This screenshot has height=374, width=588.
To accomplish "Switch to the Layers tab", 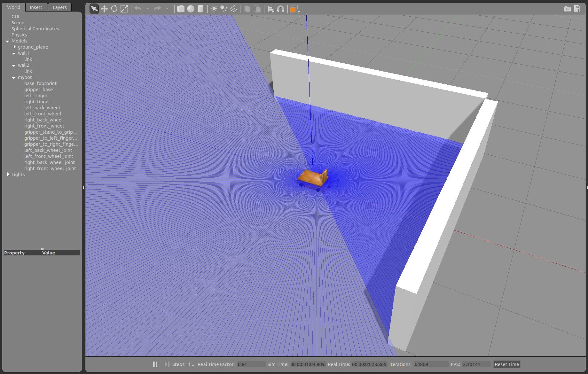I will point(60,7).
